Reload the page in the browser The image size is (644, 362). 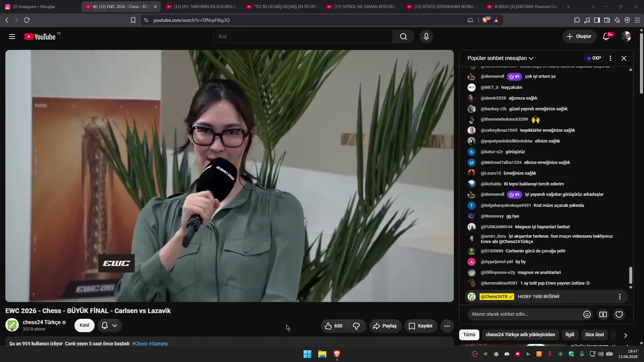[27, 20]
